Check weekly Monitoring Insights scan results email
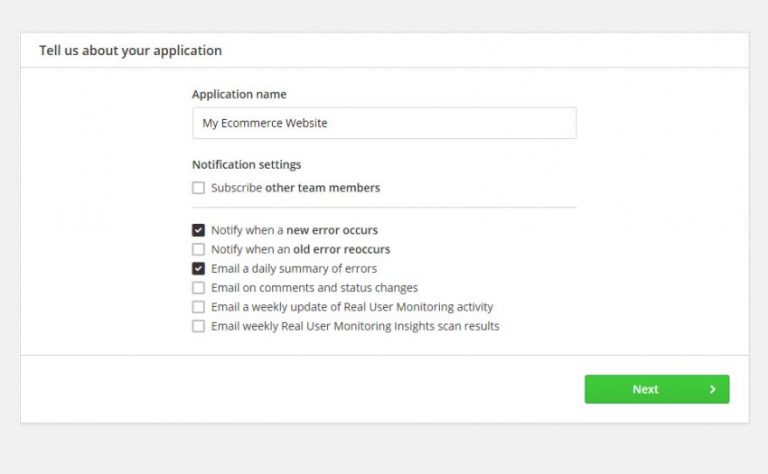Image resolution: width=768 pixels, height=474 pixels. (x=198, y=326)
